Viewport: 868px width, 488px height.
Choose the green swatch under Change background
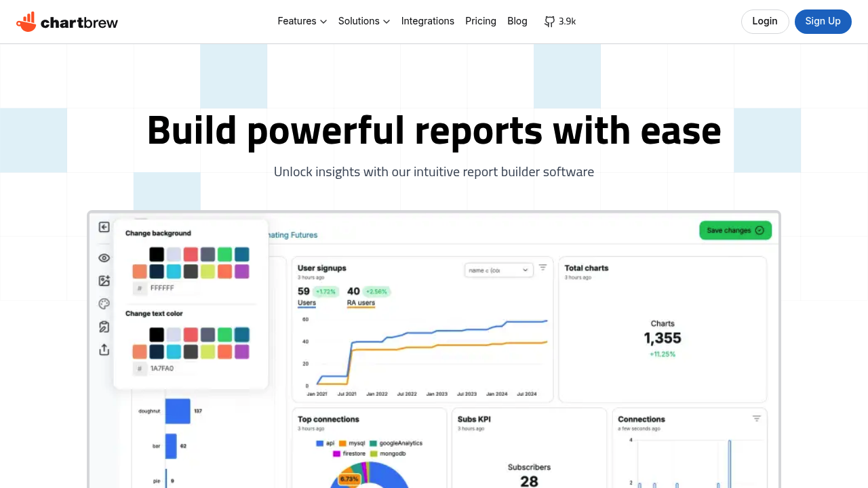(x=224, y=254)
